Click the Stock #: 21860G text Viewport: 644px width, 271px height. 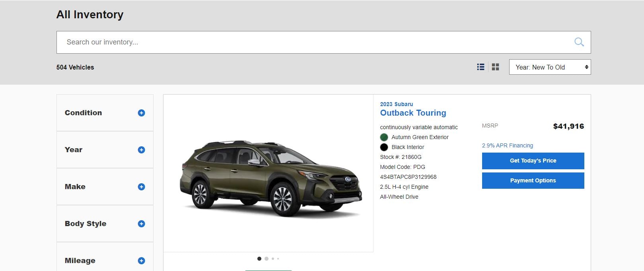pos(401,157)
